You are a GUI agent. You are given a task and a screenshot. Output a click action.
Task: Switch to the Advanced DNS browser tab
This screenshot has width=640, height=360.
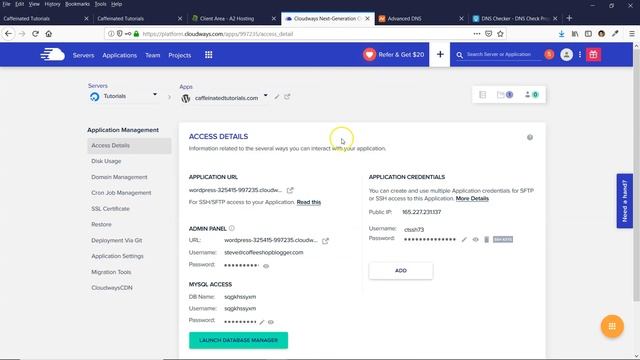[421, 18]
